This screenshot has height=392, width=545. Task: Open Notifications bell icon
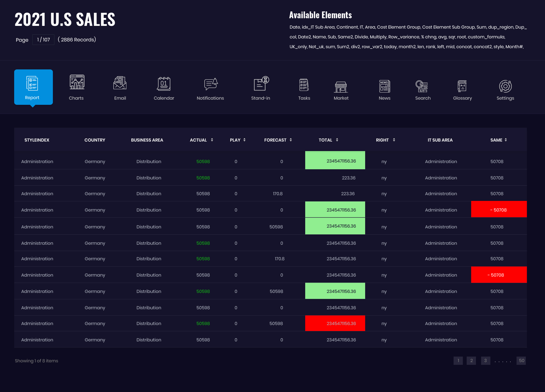[x=211, y=84]
